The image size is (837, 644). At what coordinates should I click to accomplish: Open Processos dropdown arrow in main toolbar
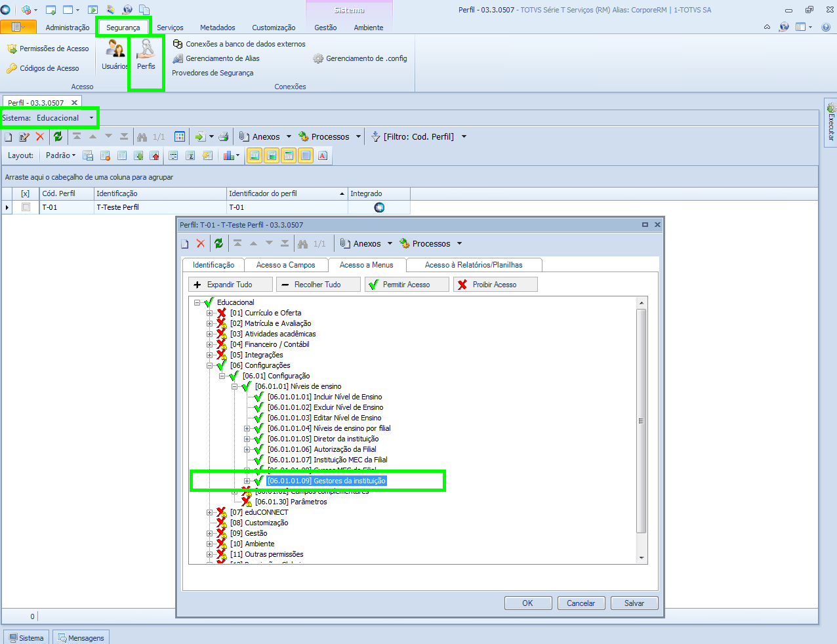point(358,136)
